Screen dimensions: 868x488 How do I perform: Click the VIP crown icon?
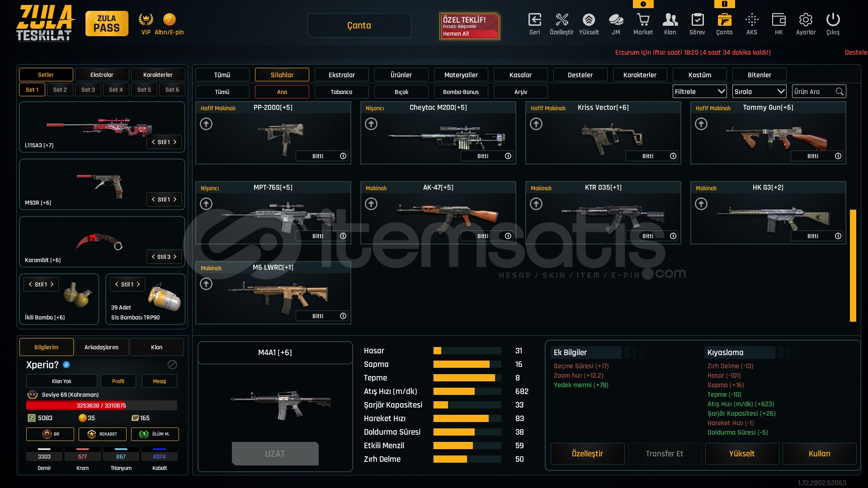146,19
